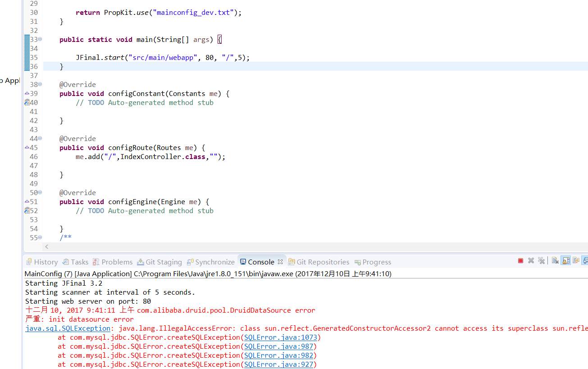The height and width of the screenshot is (369, 588).
Task: Remove all terminated launches with double-X icon
Action: [x=541, y=260]
